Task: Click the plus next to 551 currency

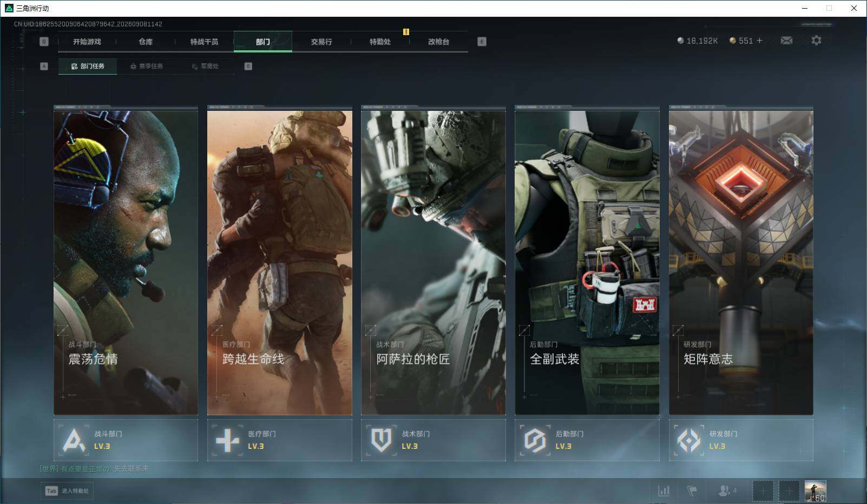Action: point(759,41)
